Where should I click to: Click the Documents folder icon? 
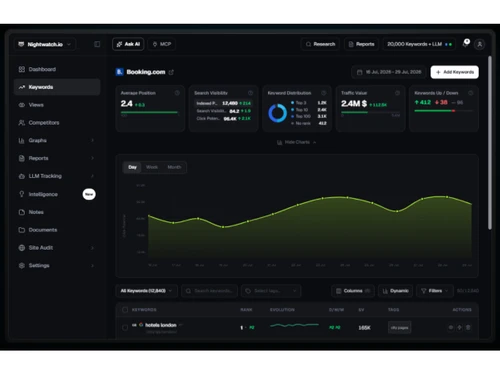click(x=22, y=230)
